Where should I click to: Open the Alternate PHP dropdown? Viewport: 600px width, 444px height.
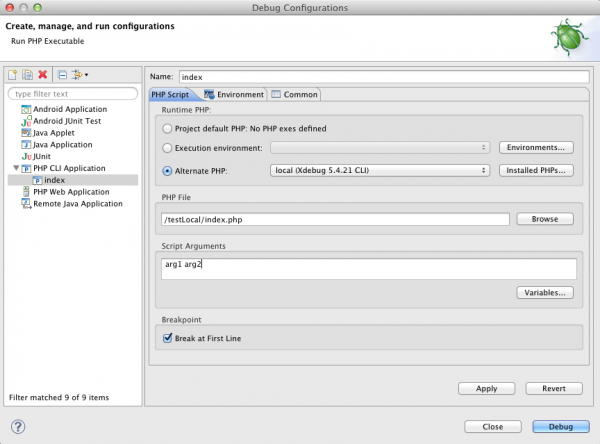pos(379,170)
